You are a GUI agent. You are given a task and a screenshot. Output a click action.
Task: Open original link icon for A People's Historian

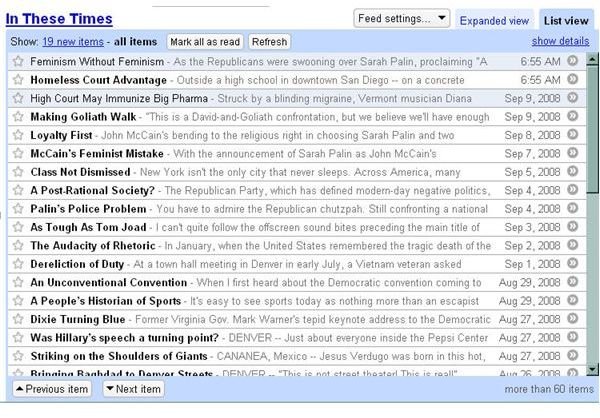click(572, 300)
